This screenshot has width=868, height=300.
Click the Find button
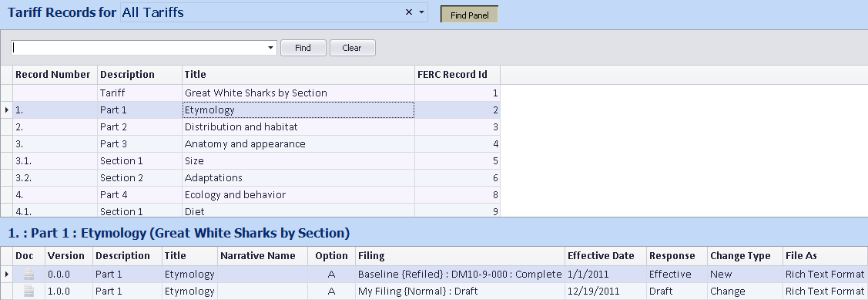[303, 48]
